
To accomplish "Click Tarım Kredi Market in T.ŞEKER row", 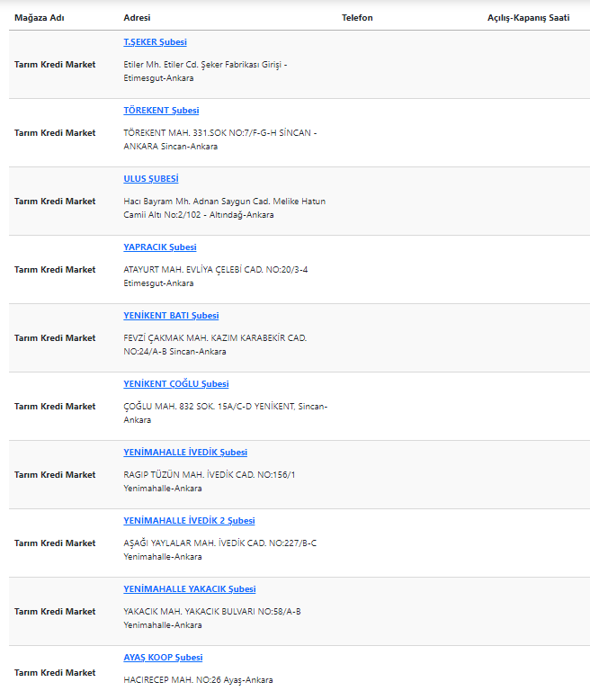I will coord(55,65).
